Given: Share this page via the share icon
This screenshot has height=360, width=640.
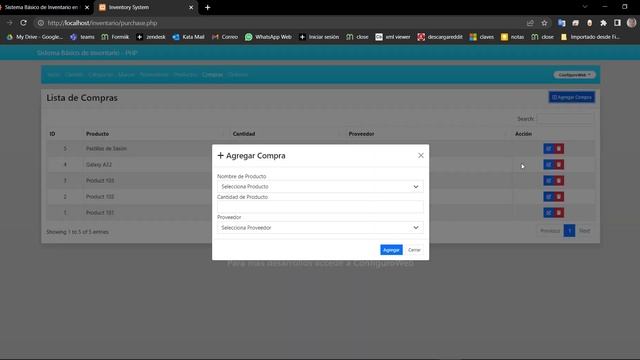Looking at the screenshot, I should coord(530,23).
